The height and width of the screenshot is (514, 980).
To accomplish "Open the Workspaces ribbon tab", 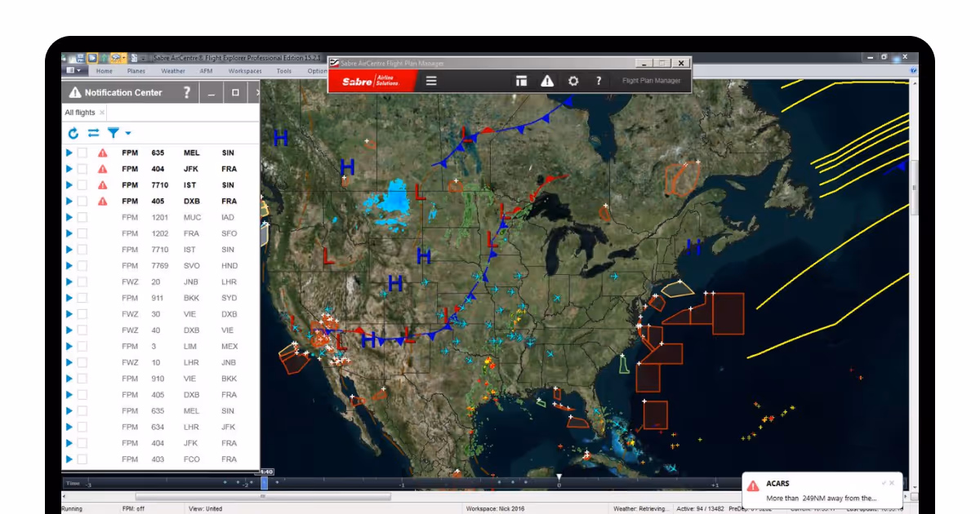I will (x=245, y=71).
